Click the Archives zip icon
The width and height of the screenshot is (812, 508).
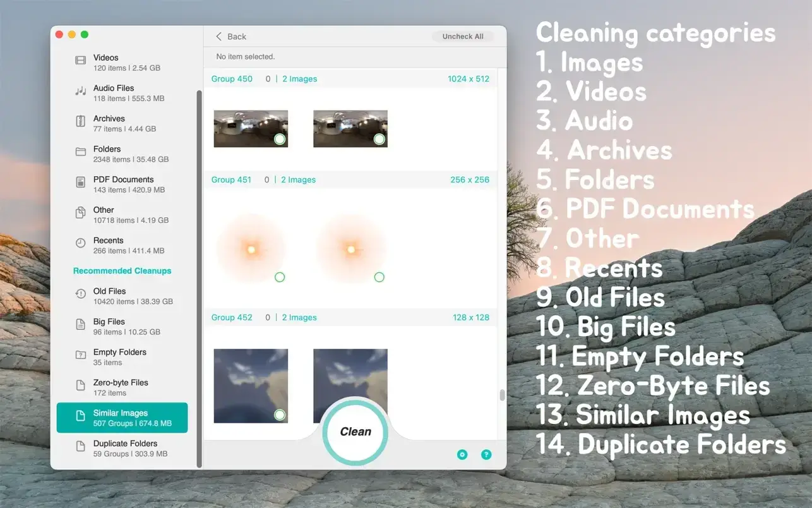pyautogui.click(x=81, y=122)
